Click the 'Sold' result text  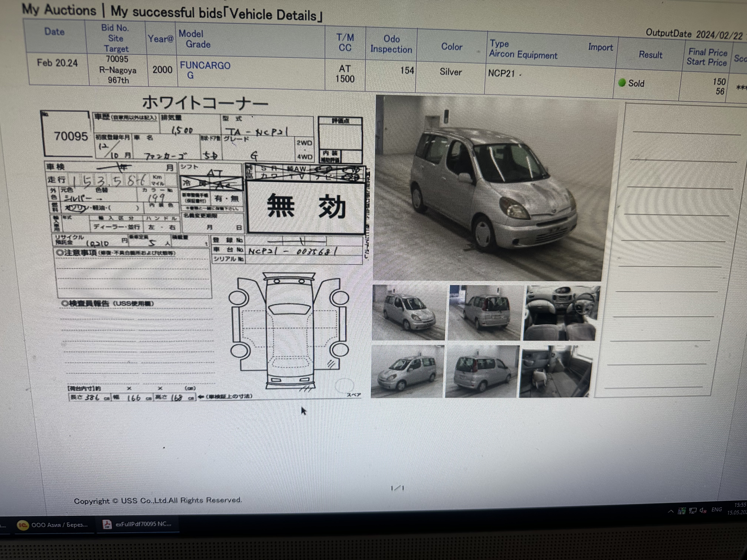pyautogui.click(x=636, y=83)
